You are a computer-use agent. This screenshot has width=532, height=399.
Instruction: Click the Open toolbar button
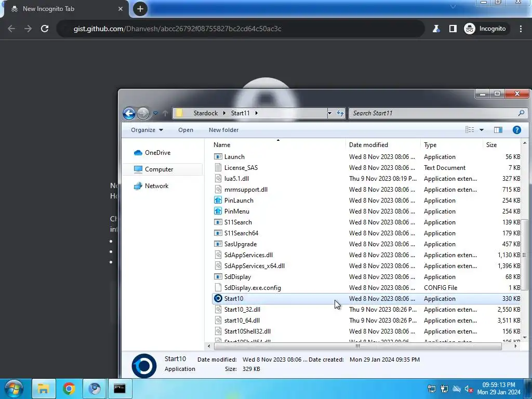185,130
